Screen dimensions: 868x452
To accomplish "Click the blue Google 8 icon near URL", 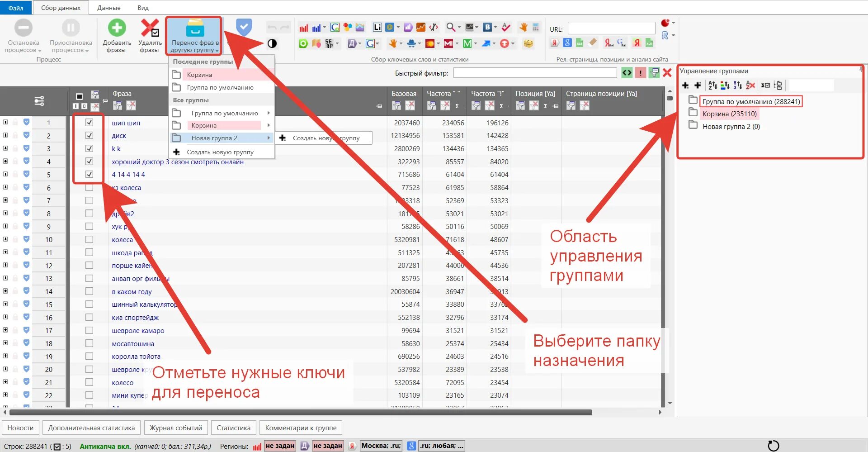I will click(567, 43).
